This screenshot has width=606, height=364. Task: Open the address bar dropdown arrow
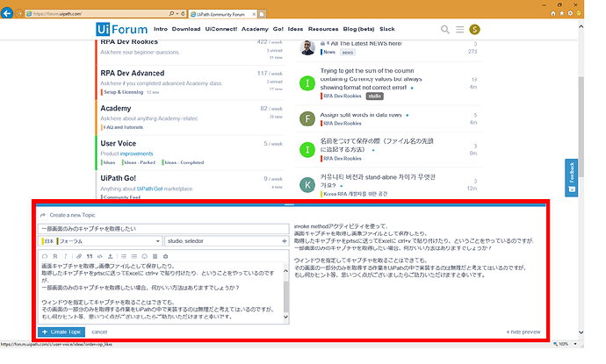[177, 13]
